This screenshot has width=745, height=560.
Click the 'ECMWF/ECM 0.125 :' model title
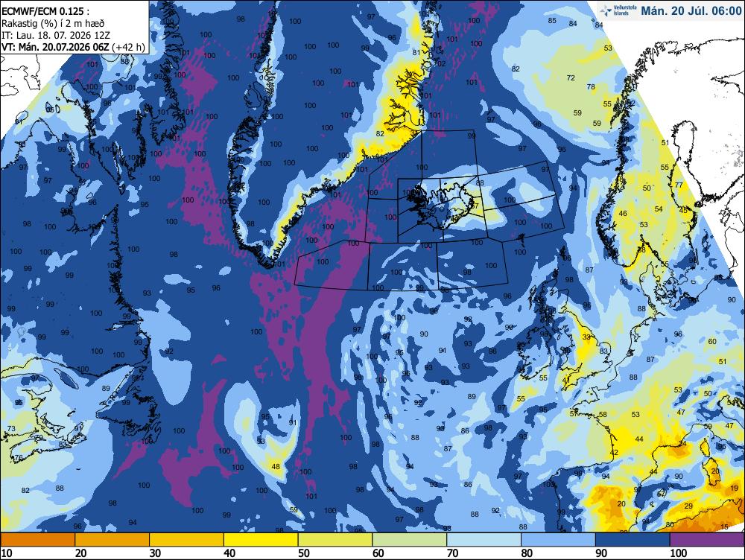45,11
